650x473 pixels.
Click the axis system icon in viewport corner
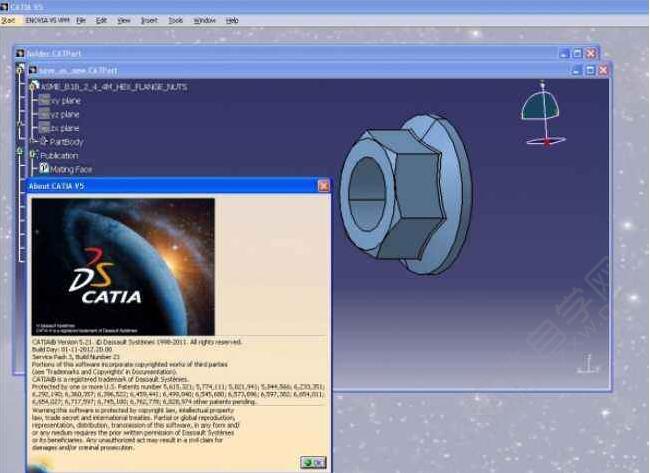click(588, 364)
